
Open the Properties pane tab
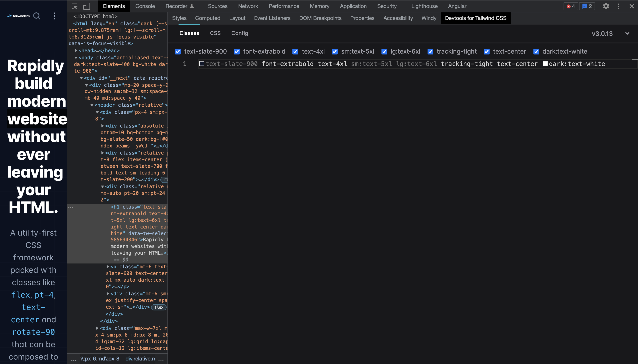click(x=362, y=18)
